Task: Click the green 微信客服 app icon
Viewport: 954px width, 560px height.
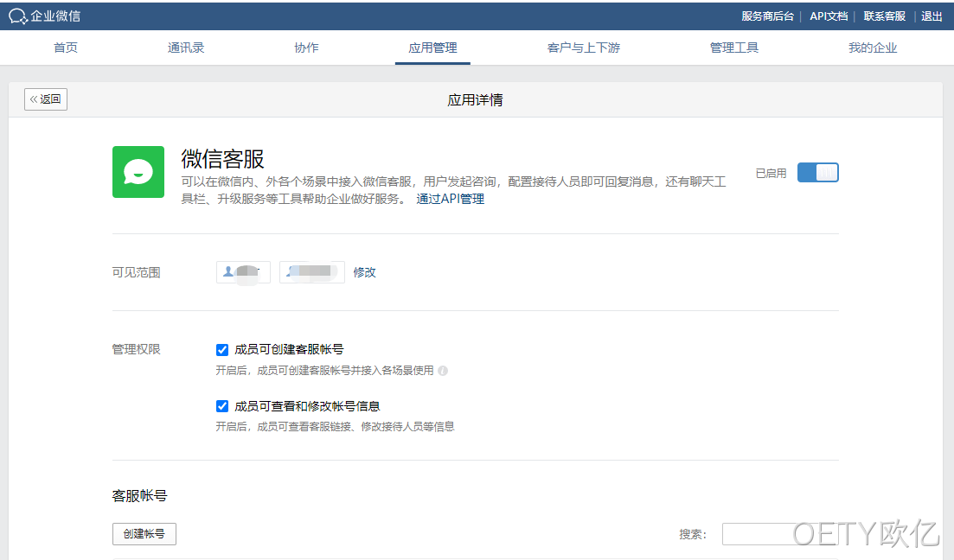Action: [x=138, y=172]
